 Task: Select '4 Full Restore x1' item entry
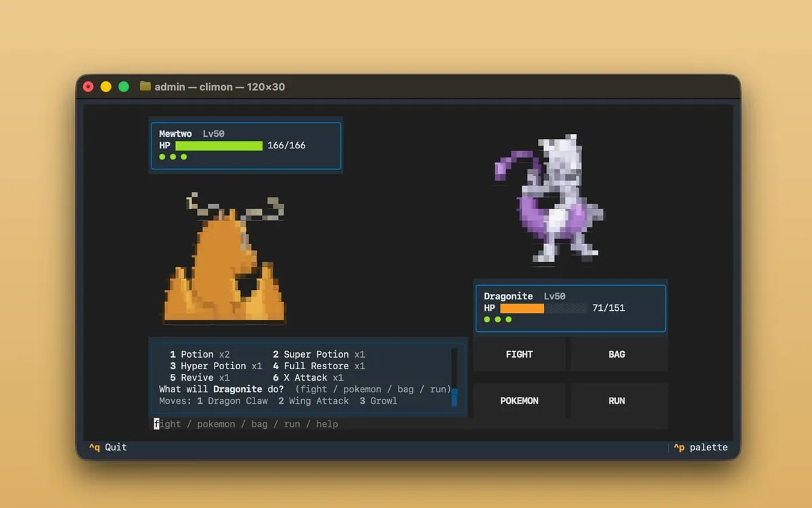[319, 366]
